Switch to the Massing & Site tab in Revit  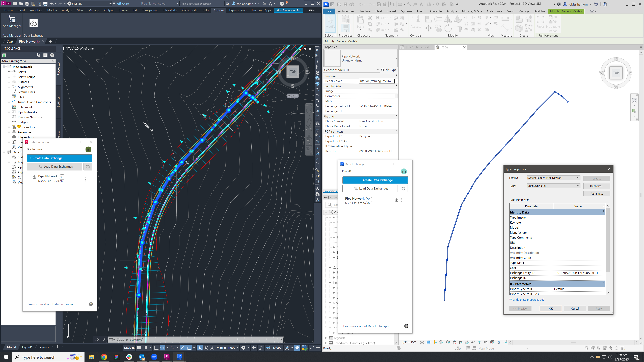point(472,11)
